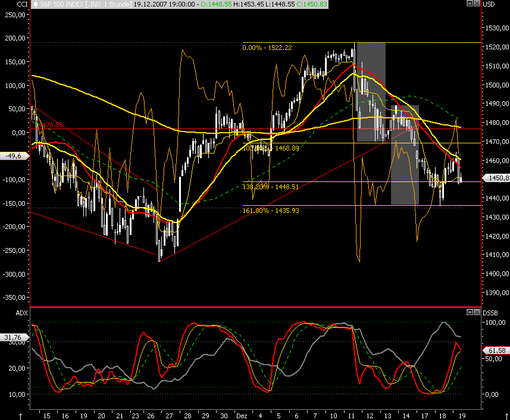Click date 11 on the time axis
This screenshot has width=510, height=420.
click(351, 416)
